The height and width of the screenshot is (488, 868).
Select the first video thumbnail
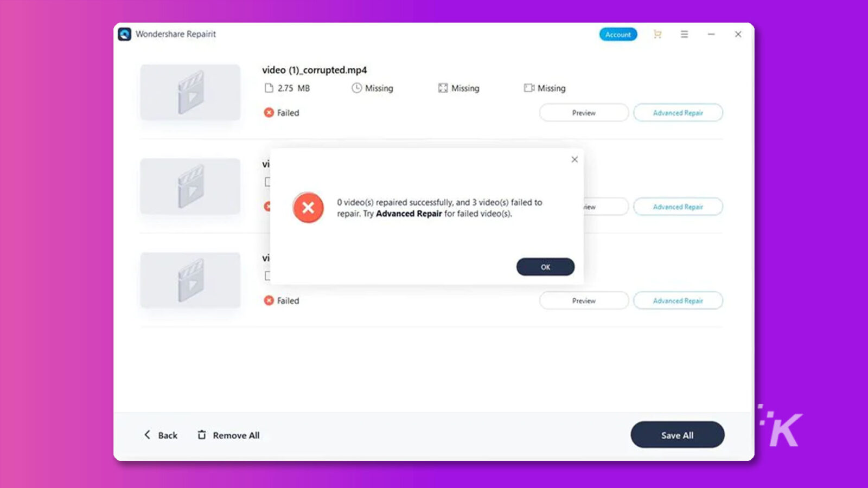pyautogui.click(x=190, y=92)
